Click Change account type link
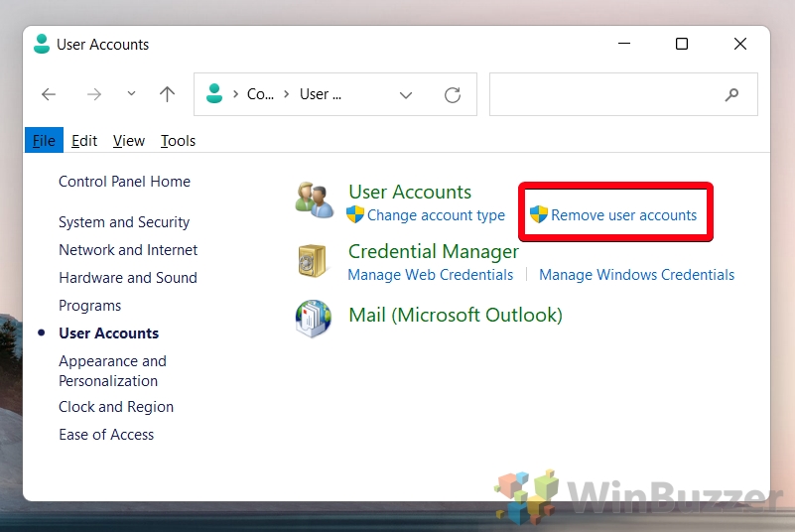 436,215
